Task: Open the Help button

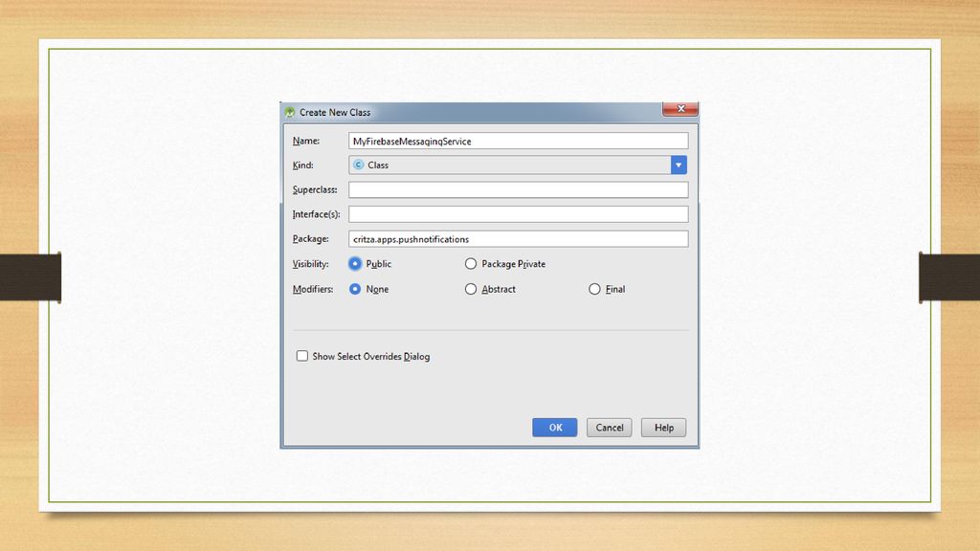Action: point(664,428)
